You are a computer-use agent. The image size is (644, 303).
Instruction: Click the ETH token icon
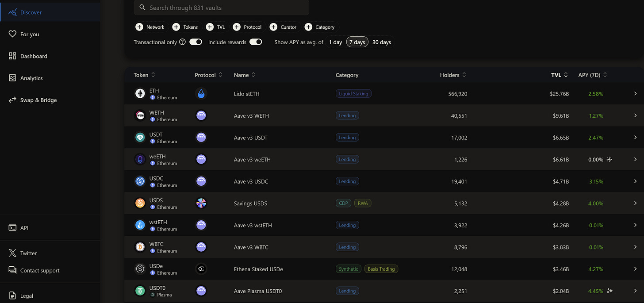click(x=140, y=94)
